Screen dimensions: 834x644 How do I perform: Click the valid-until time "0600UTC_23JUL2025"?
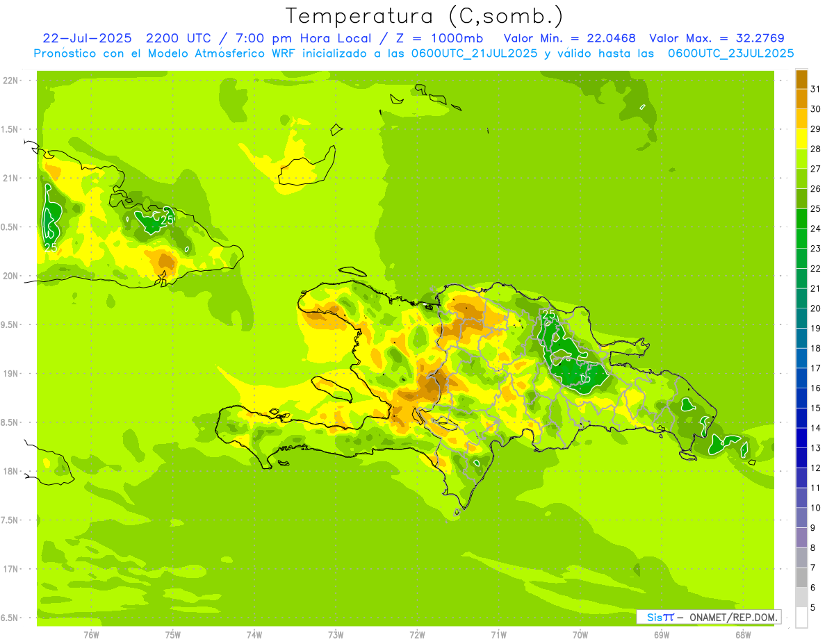tap(730, 53)
